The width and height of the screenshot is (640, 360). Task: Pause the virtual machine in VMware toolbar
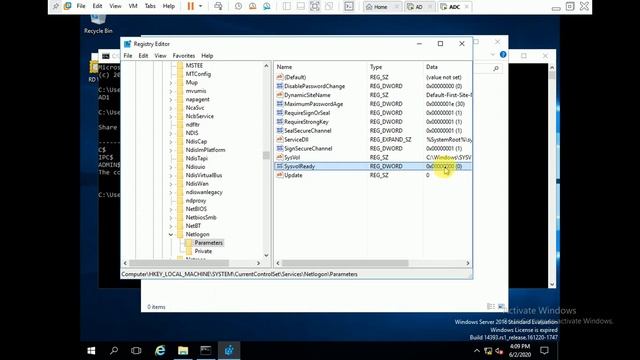(x=191, y=6)
